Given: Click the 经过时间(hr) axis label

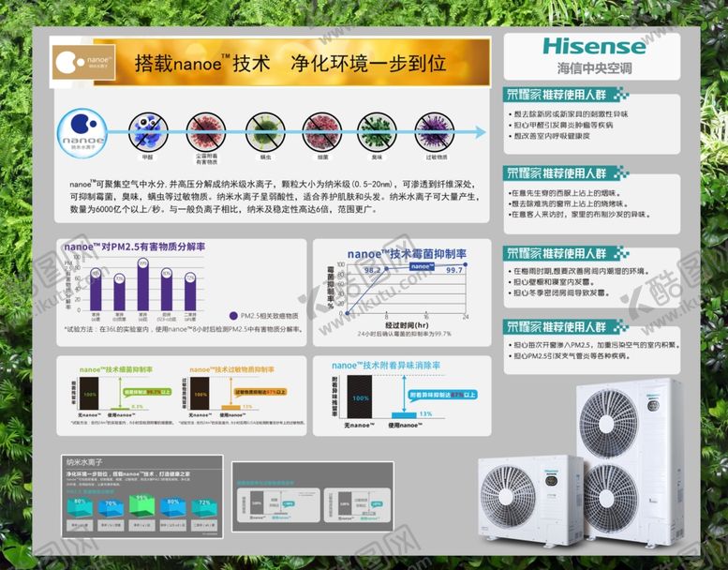Looking at the screenshot, I should (x=407, y=325).
